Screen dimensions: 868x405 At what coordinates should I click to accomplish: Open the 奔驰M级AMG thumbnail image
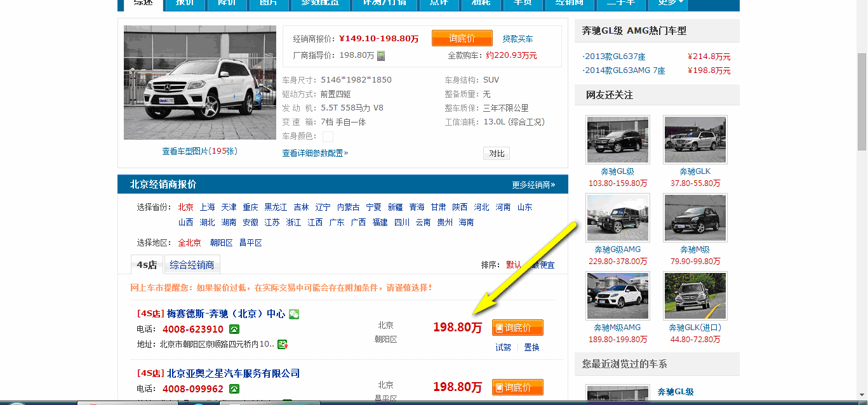coord(618,296)
